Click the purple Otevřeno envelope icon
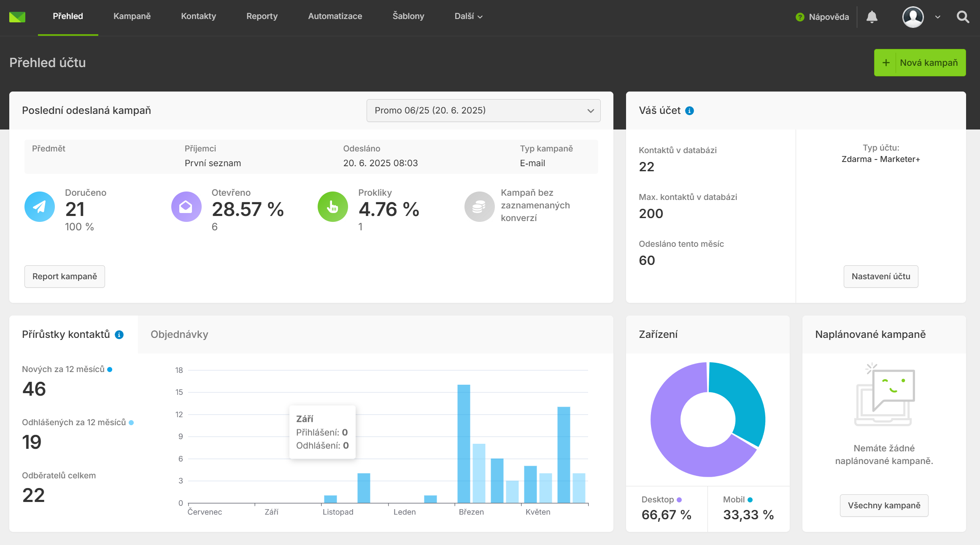This screenshot has height=545, width=980. [x=186, y=207]
